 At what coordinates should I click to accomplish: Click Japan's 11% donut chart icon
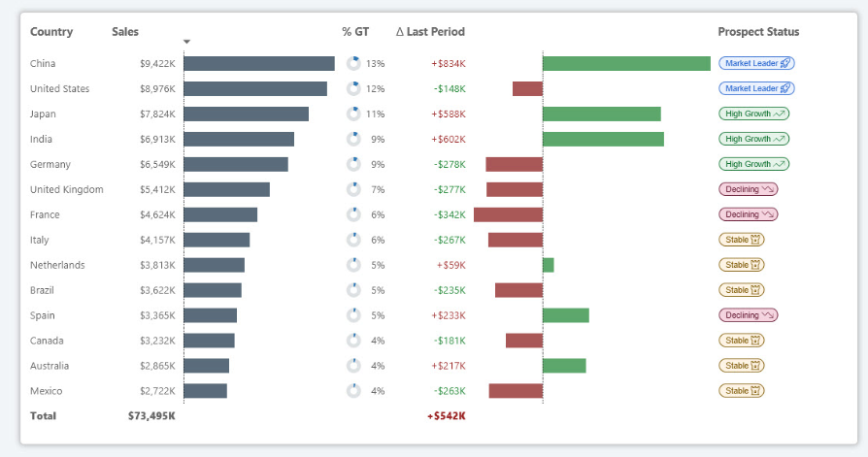(x=353, y=114)
